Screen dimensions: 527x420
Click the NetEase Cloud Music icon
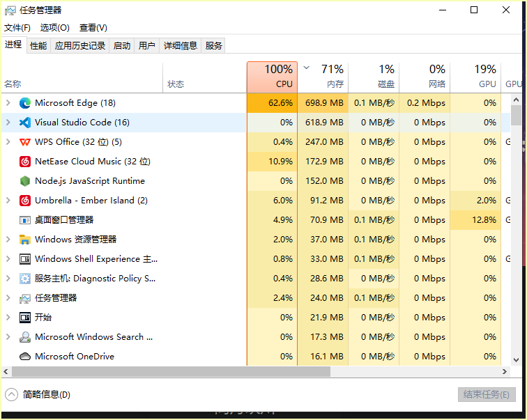(25, 162)
